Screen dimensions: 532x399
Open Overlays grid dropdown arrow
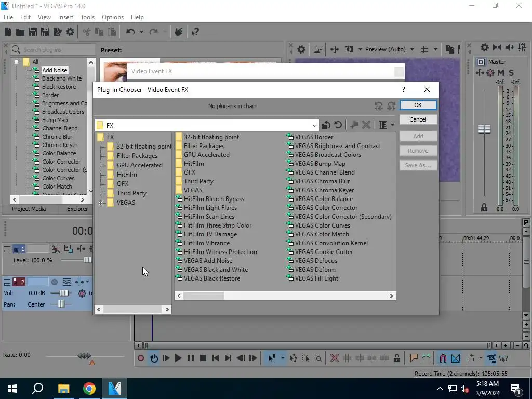click(x=435, y=49)
